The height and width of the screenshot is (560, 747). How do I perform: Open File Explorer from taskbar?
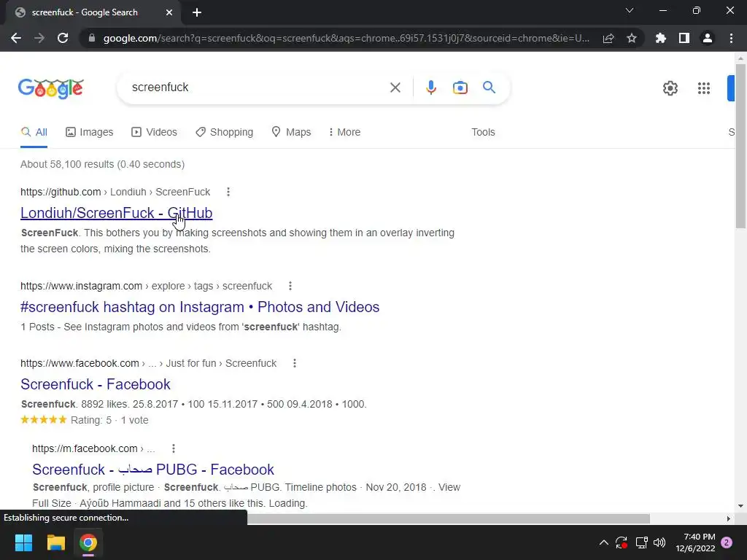click(x=55, y=542)
